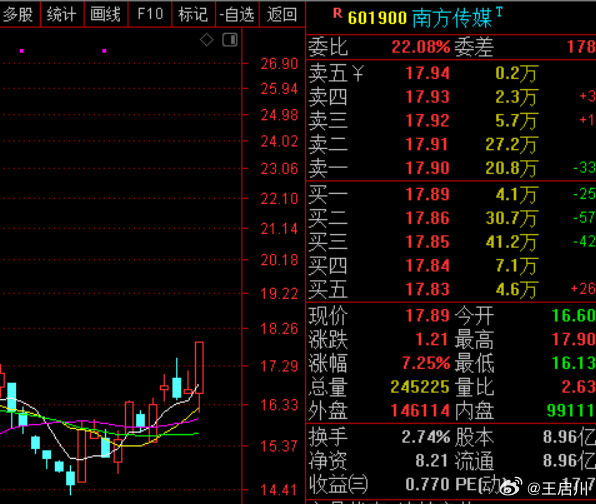Click the Weibo logo watermark

pos(511,487)
